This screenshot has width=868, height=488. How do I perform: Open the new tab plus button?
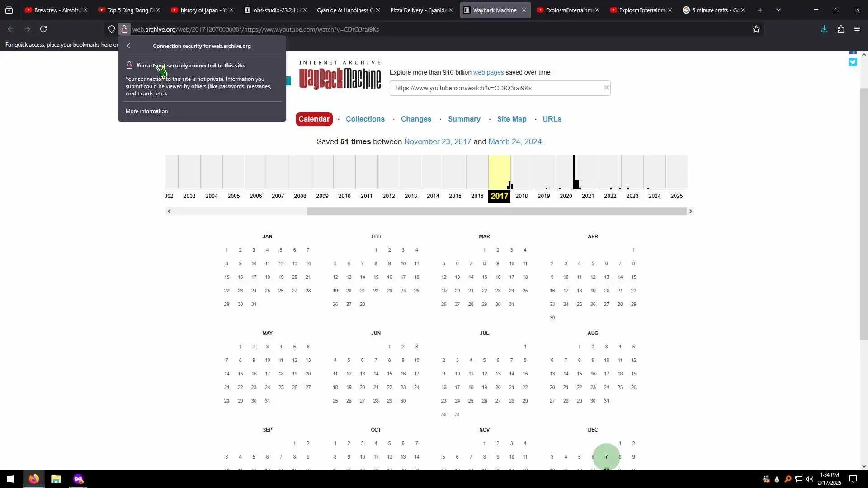[x=760, y=10]
